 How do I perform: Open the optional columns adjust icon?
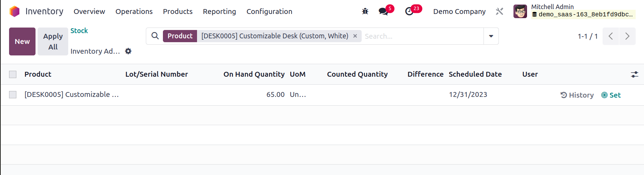(635, 74)
